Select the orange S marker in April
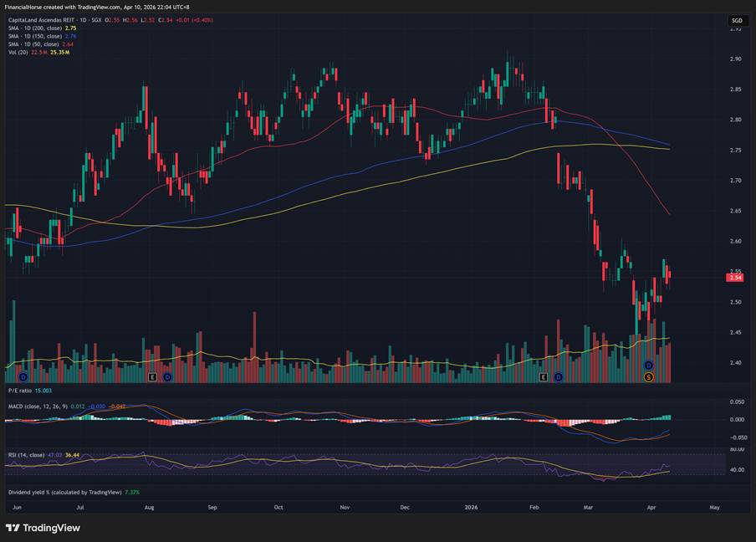Viewport: 756px width, 542px height. [648, 378]
